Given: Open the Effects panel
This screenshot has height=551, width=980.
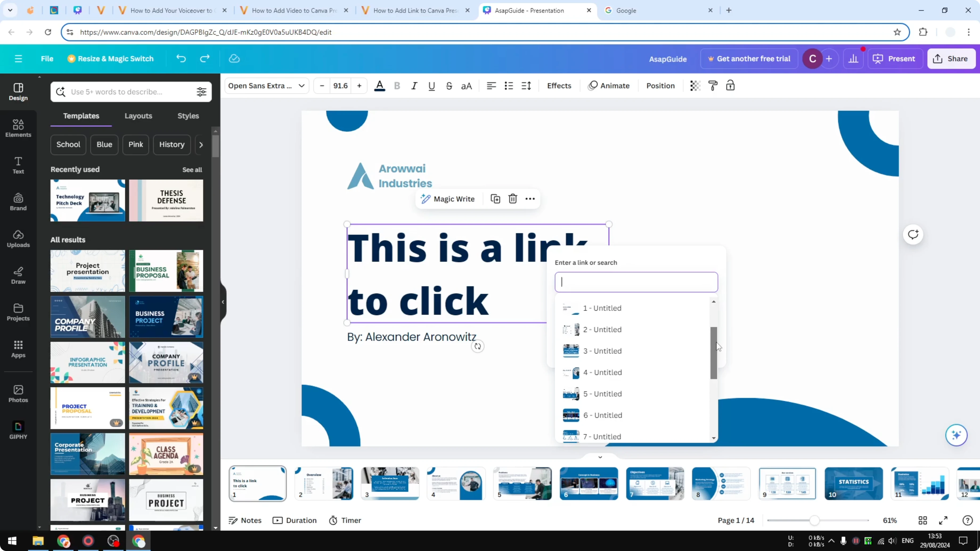Looking at the screenshot, I should (x=559, y=86).
